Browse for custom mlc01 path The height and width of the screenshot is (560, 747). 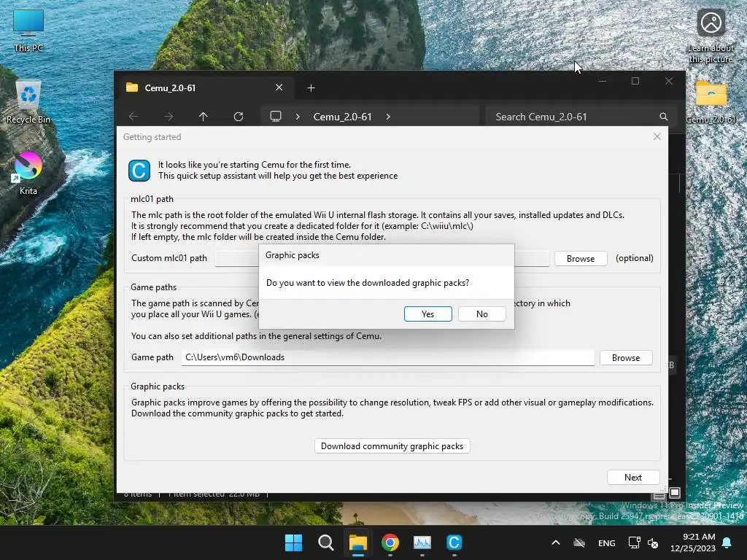[581, 259]
